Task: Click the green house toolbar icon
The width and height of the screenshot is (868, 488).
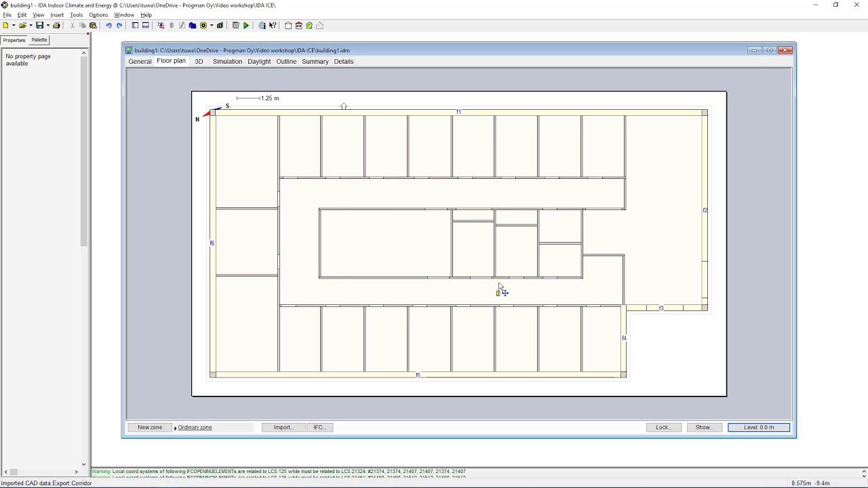Action: point(309,25)
